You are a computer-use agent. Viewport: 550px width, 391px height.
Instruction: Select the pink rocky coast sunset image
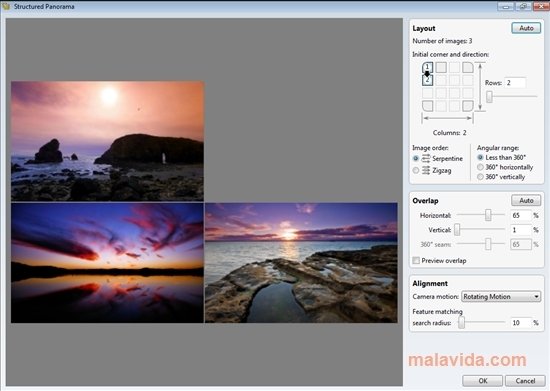107,141
